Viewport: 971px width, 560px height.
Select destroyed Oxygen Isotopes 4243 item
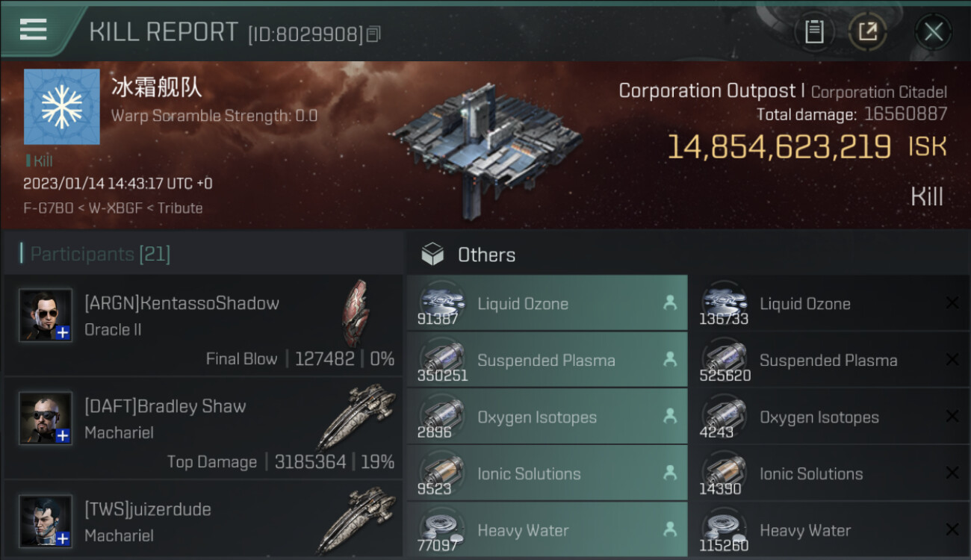(829, 417)
